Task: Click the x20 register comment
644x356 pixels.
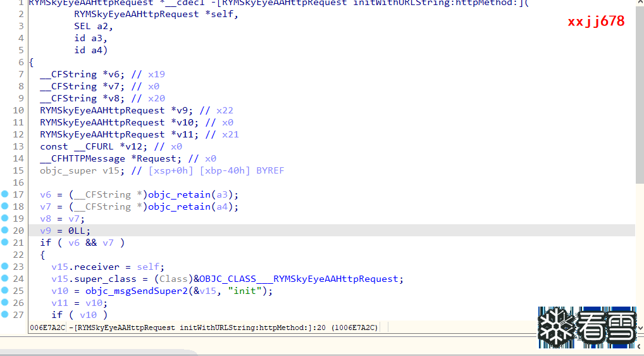Action: point(156,98)
